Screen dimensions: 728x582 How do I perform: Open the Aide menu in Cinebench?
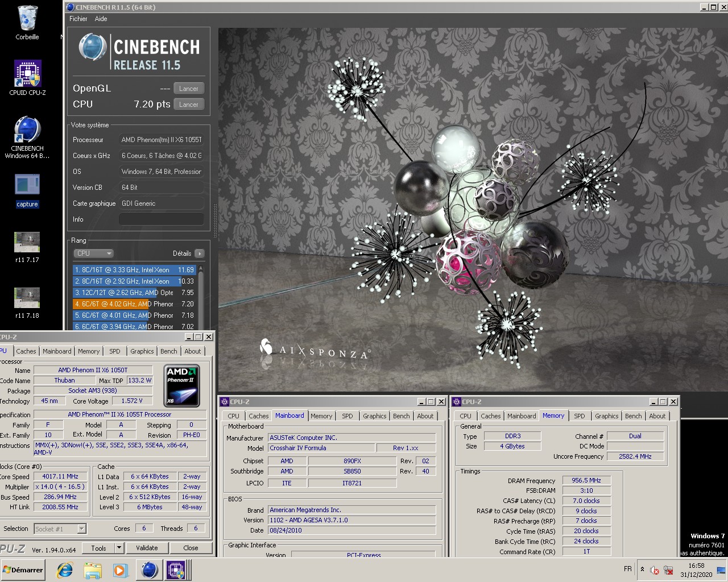pyautogui.click(x=101, y=19)
